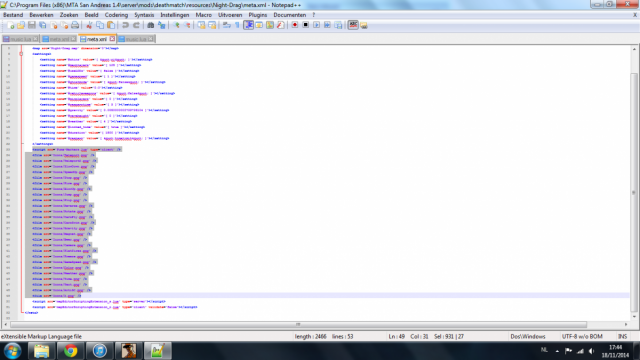Open Find with the binoculars icon
The image size is (640, 360).
(x=151, y=25)
